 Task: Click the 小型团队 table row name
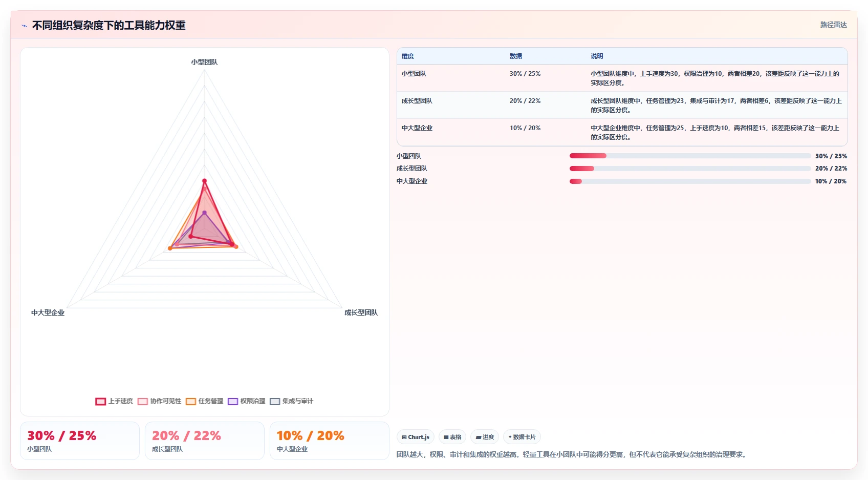pyautogui.click(x=414, y=74)
